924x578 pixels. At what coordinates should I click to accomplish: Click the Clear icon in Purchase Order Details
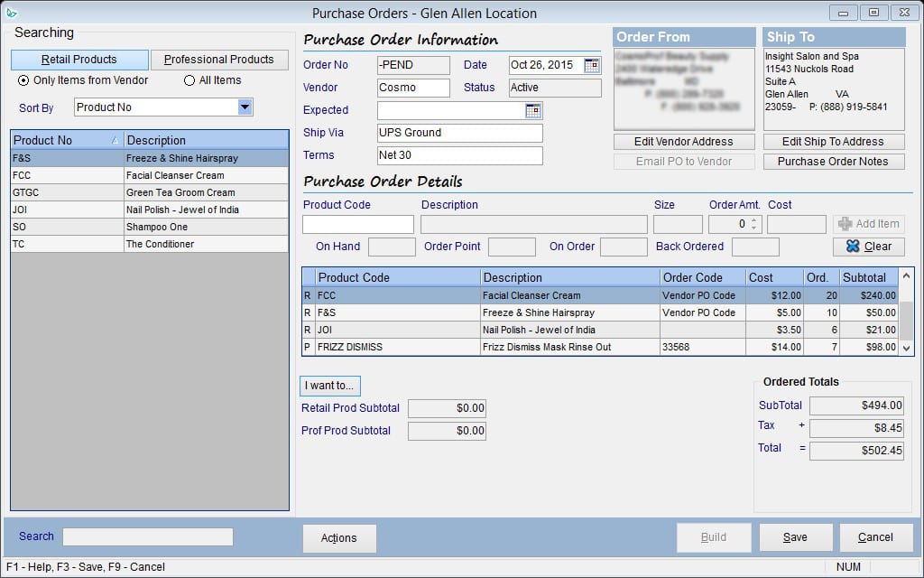pyautogui.click(x=853, y=246)
